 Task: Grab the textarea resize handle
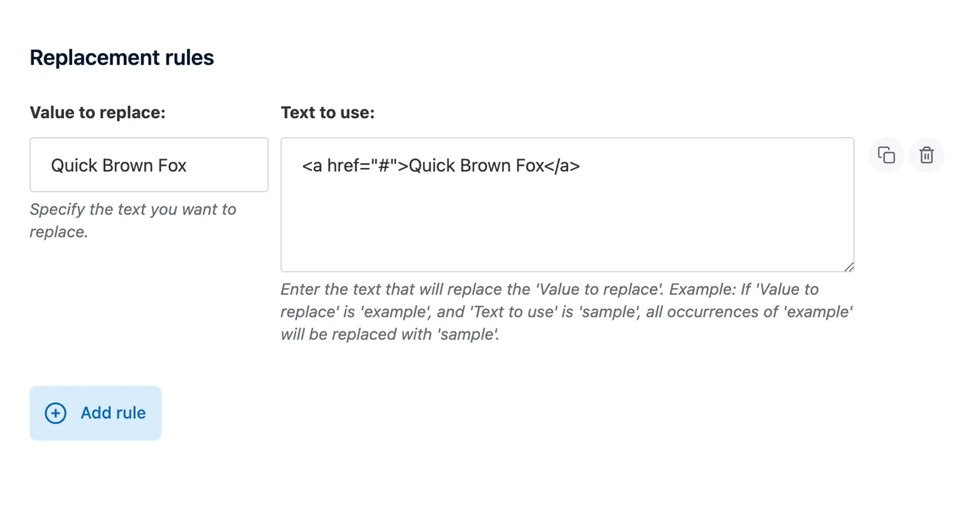849,267
